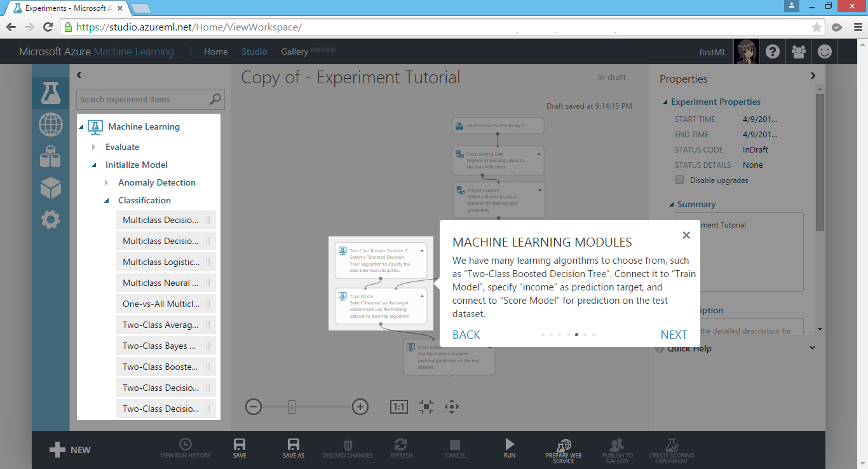
Task: Click Prepare Web Service
Action: [x=564, y=451]
